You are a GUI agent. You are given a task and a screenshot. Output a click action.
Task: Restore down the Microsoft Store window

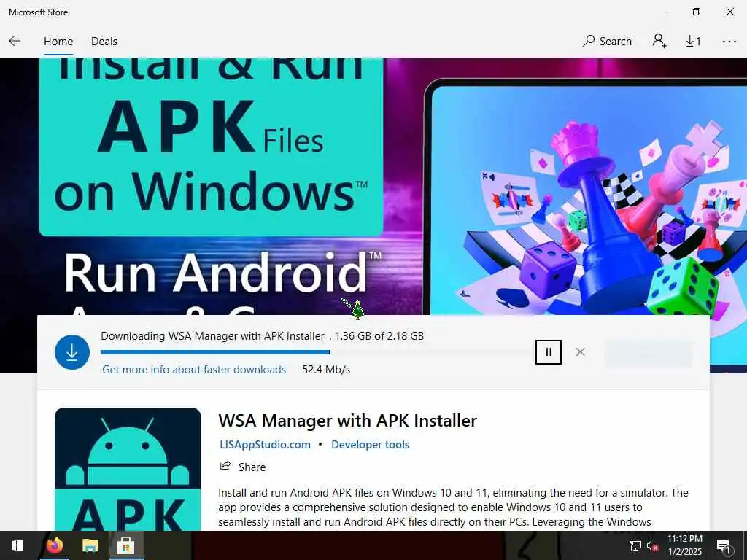tap(697, 12)
